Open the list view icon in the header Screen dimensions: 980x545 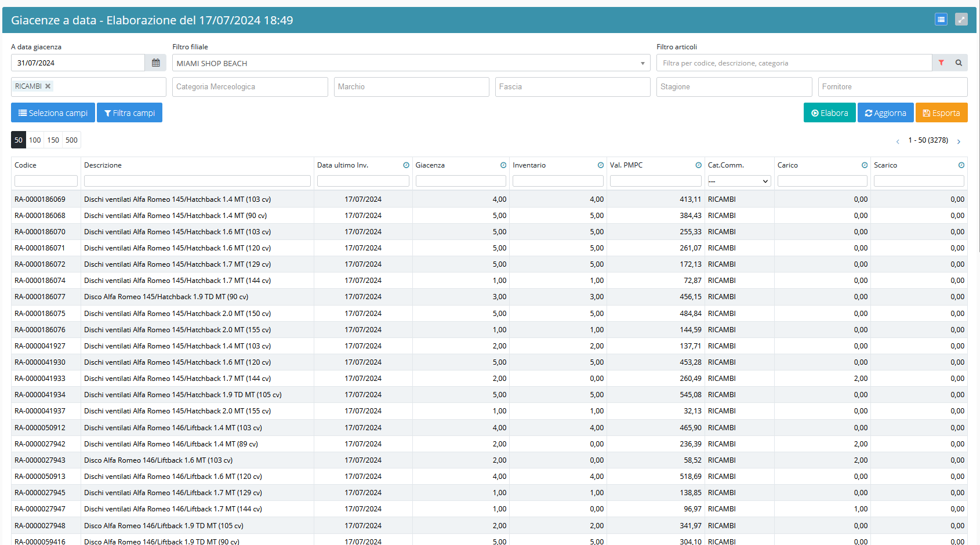(x=941, y=20)
